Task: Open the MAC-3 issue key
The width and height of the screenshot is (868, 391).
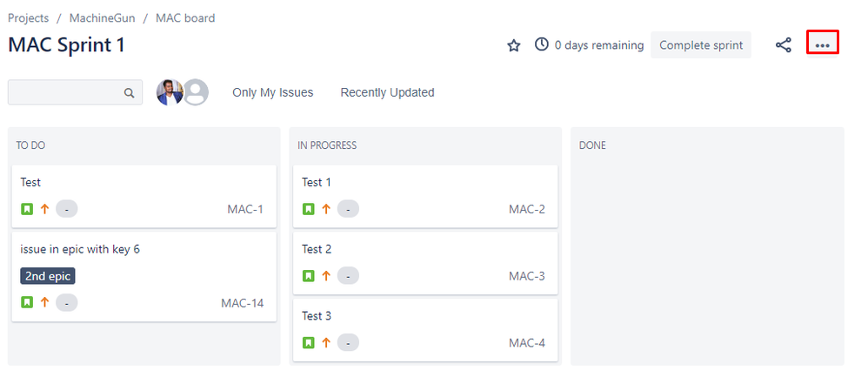Action: click(527, 276)
